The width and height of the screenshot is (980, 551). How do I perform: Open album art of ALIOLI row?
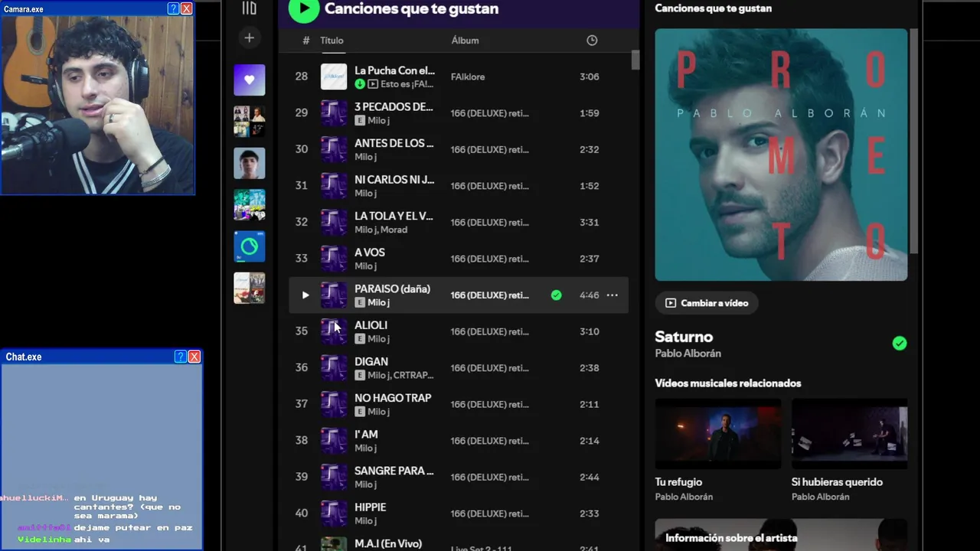[334, 331]
